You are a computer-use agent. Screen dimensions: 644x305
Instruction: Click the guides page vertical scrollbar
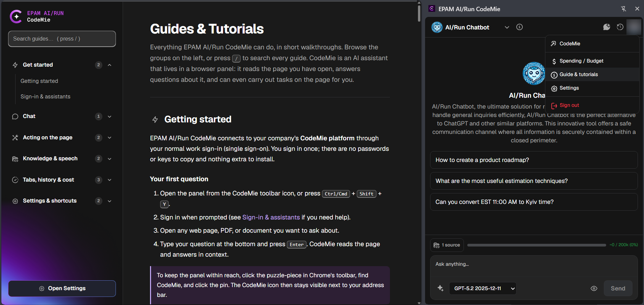(419, 13)
